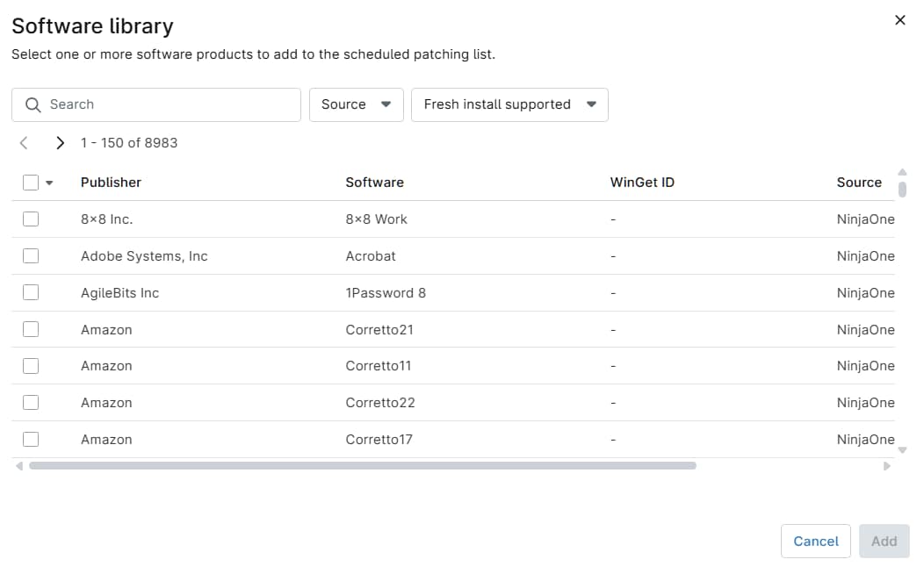
Task: Click the Cancel button
Action: pos(816,541)
